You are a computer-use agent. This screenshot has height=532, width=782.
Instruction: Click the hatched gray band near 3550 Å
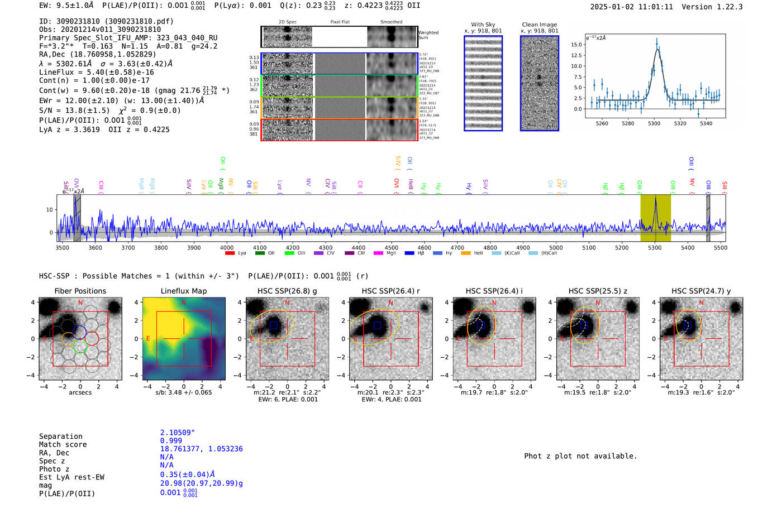(x=78, y=218)
